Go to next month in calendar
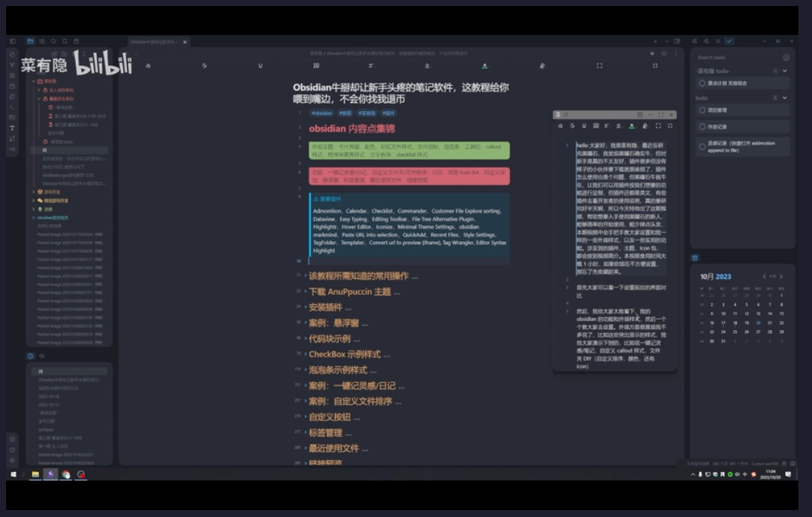812x517 pixels. 781,277
